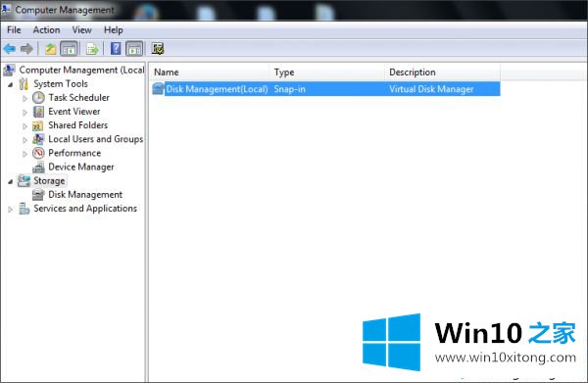Click the Up one level folder icon
Viewport: 588px width, 383px height.
pos(51,49)
